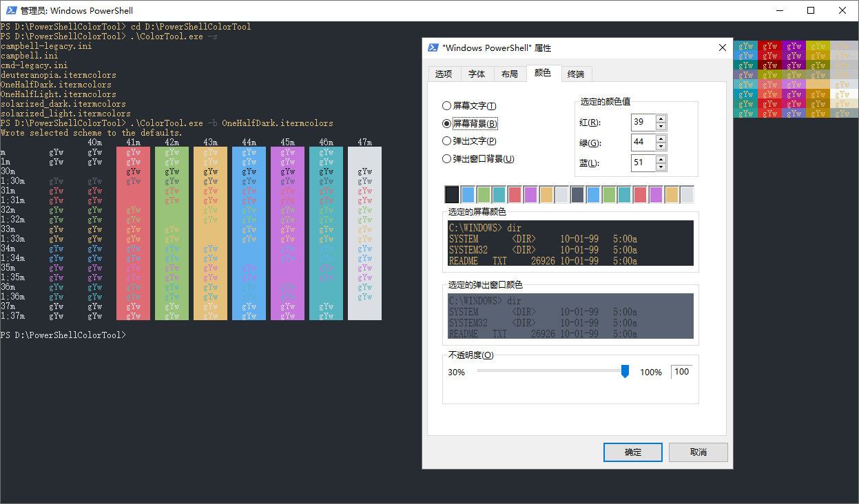Click the 蓝(L) value field showing 51

click(x=643, y=163)
